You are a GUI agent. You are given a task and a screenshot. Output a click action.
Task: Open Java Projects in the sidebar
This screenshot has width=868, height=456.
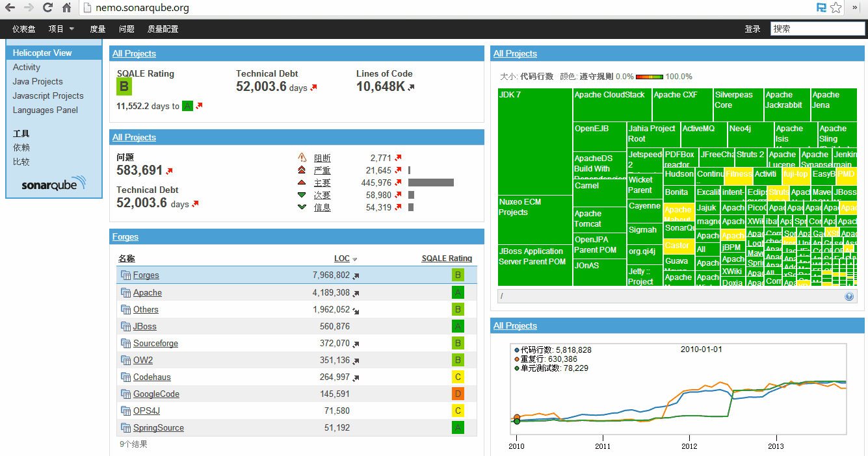click(38, 81)
